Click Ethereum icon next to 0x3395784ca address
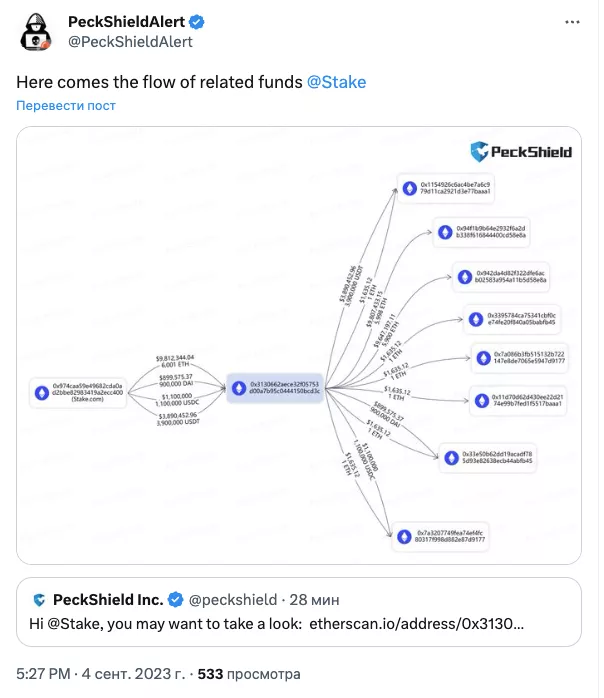The image size is (604, 698). point(475,320)
